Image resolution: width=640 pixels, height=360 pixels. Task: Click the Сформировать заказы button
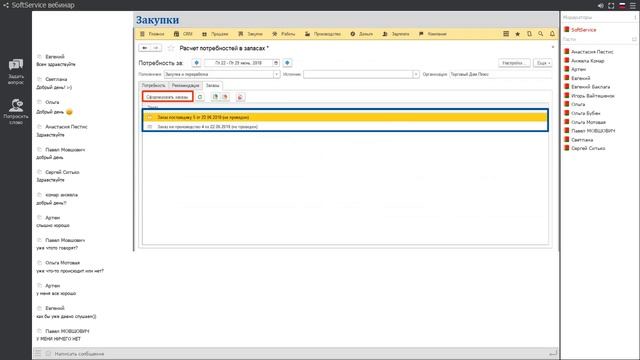tap(167, 97)
